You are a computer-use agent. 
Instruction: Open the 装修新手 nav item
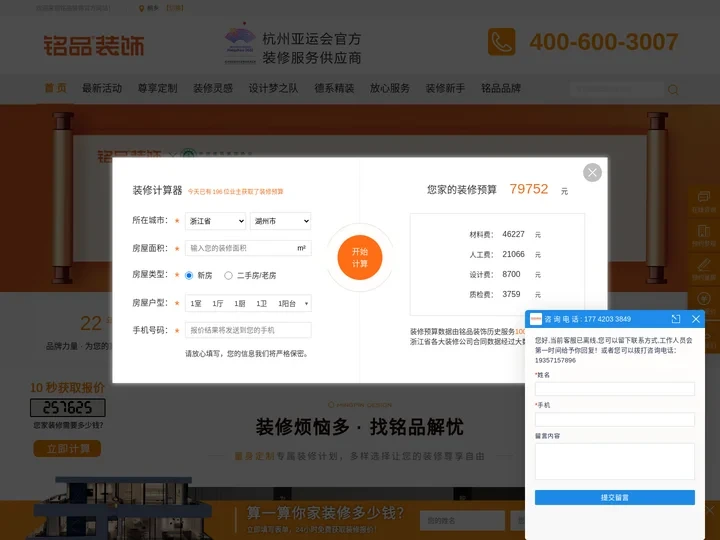pos(445,88)
